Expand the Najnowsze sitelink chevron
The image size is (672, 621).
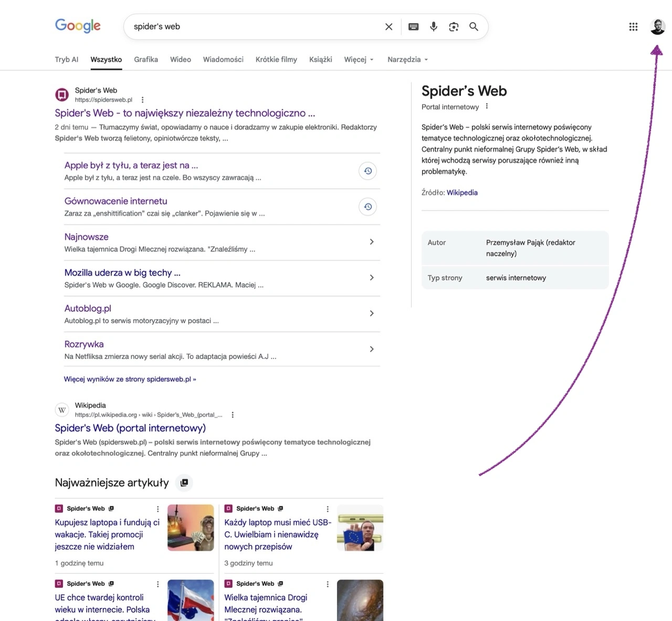tap(372, 242)
